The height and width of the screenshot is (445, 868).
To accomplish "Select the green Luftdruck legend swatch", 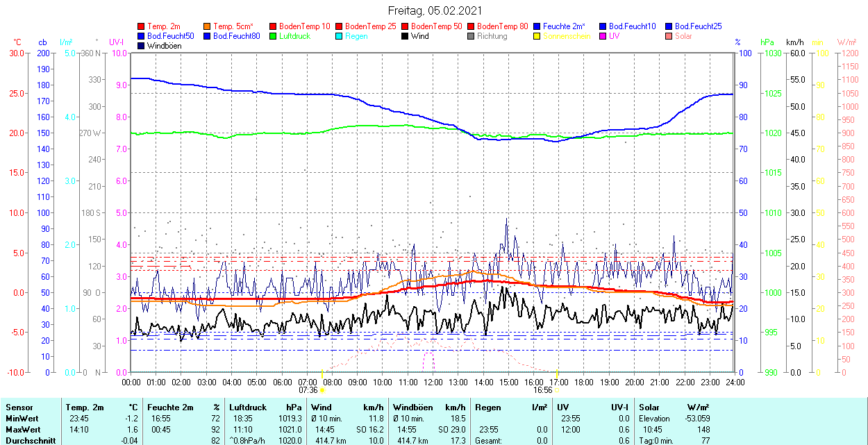I will click(273, 36).
